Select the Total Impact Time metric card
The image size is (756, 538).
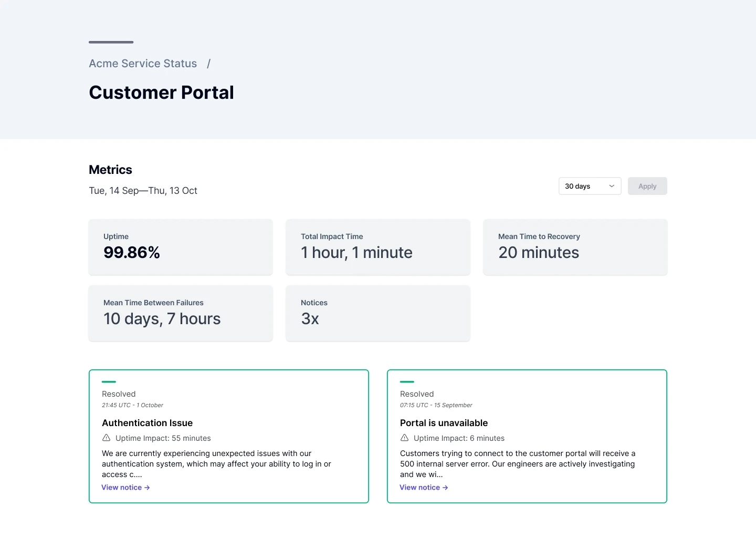[x=377, y=247]
